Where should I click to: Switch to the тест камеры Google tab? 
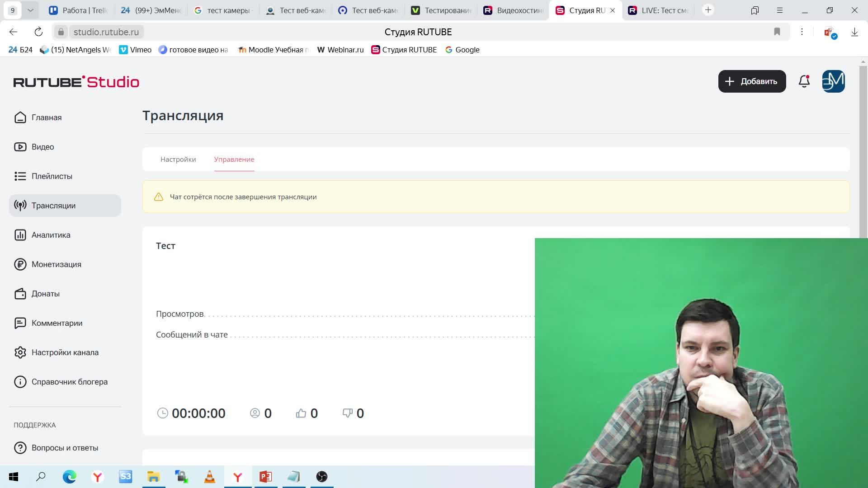(223, 10)
